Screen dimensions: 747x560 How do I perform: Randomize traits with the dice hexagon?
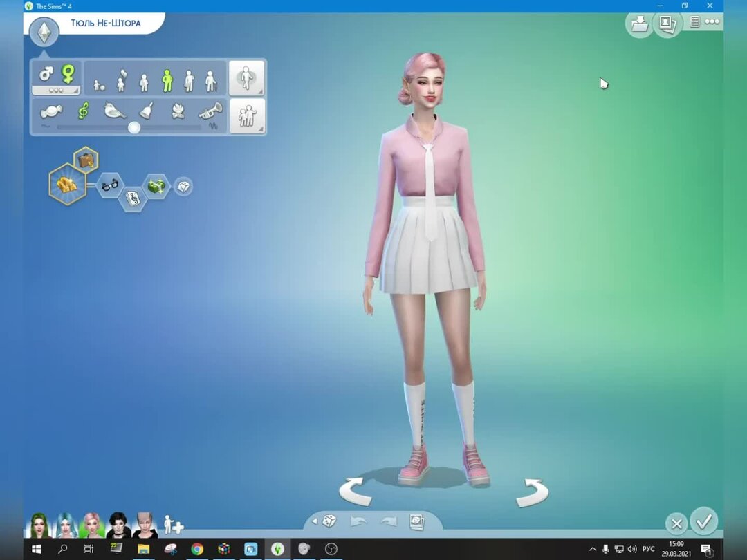click(x=183, y=186)
